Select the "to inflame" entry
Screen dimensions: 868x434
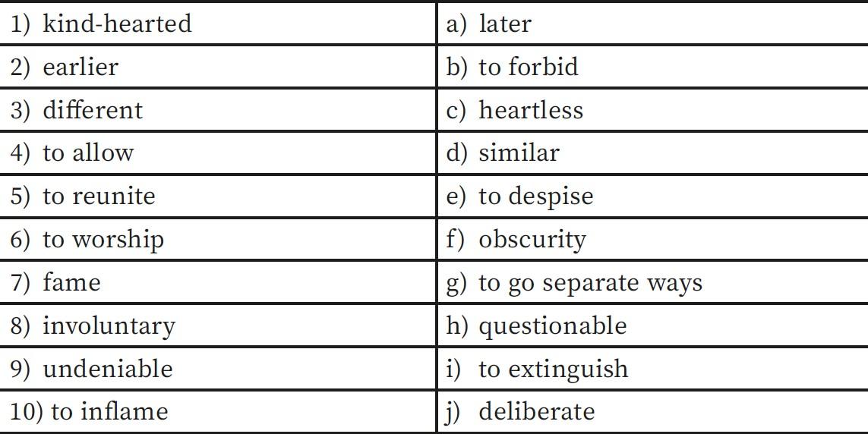(x=109, y=412)
